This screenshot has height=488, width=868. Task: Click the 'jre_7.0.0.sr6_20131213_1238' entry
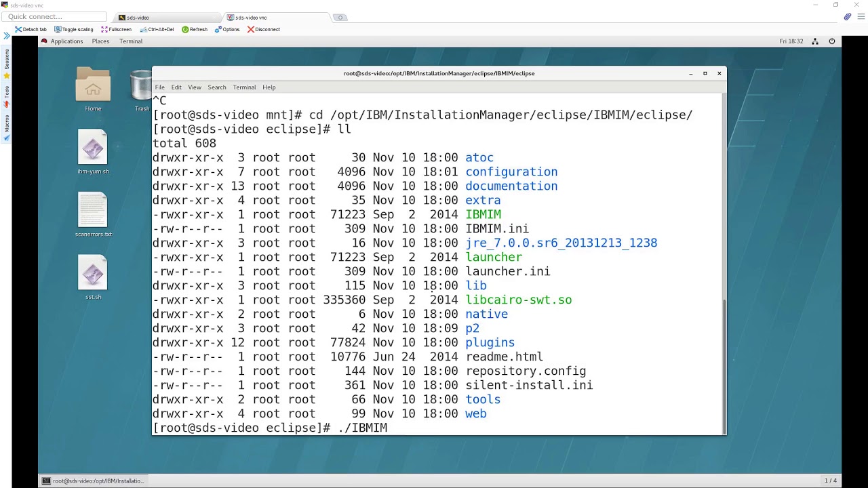pos(561,243)
